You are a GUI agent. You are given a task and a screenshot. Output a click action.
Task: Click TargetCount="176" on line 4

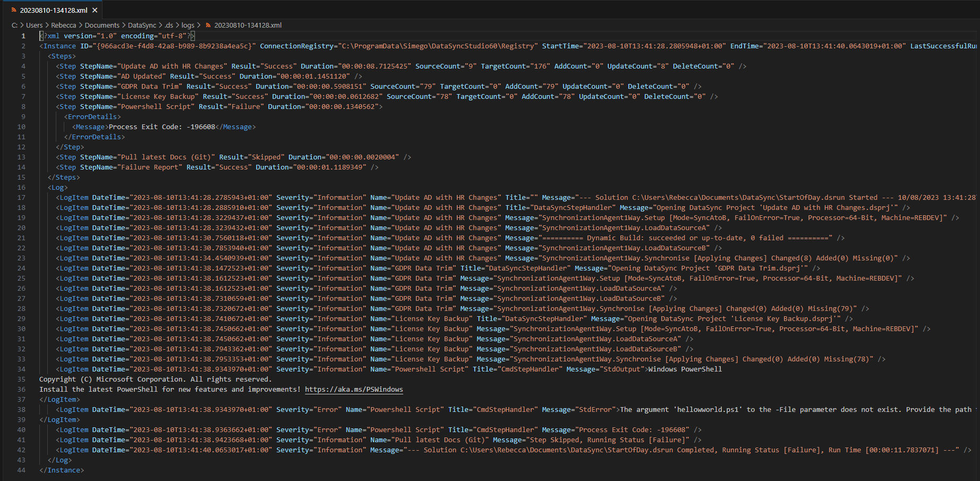click(515, 66)
